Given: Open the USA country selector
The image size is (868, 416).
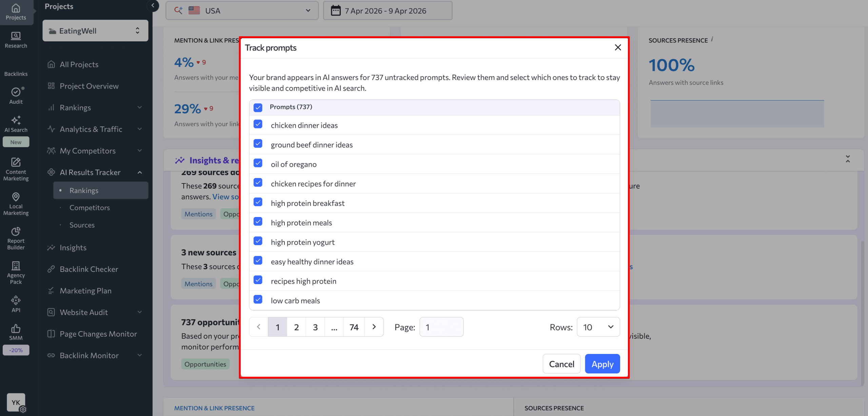Looking at the screenshot, I should (x=241, y=11).
